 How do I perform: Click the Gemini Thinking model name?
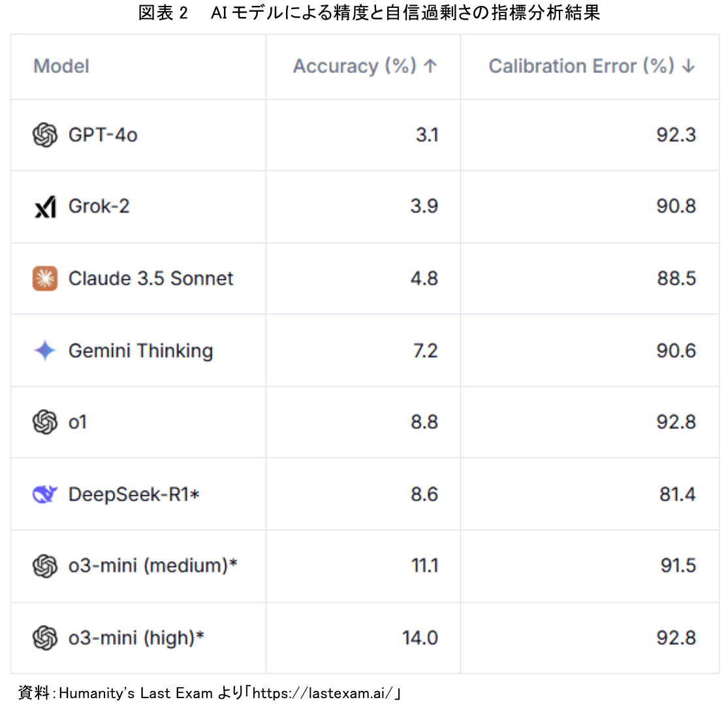point(140,350)
